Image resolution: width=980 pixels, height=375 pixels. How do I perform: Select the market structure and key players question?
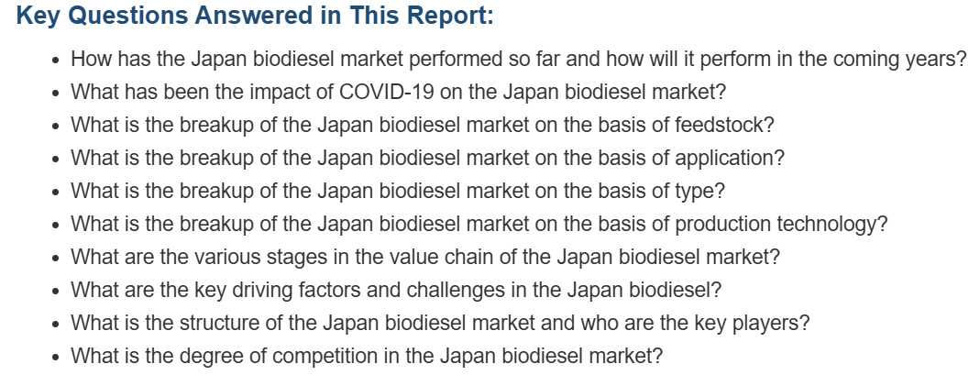tap(440, 323)
